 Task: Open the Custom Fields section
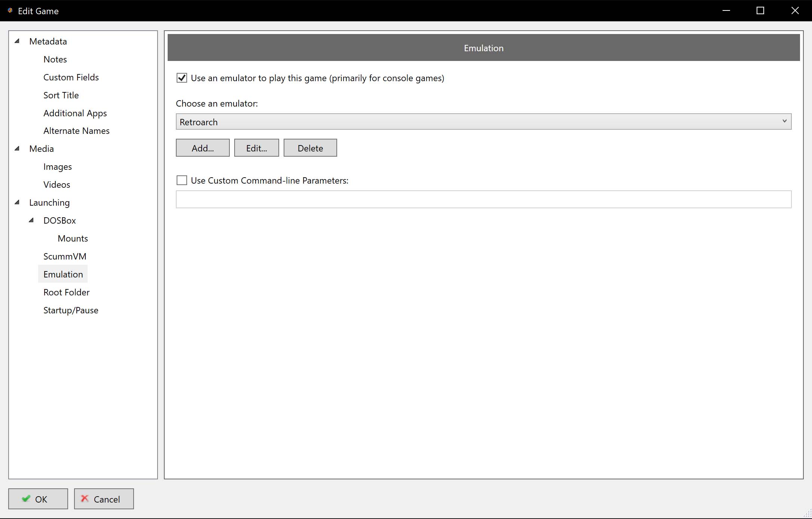coord(71,77)
